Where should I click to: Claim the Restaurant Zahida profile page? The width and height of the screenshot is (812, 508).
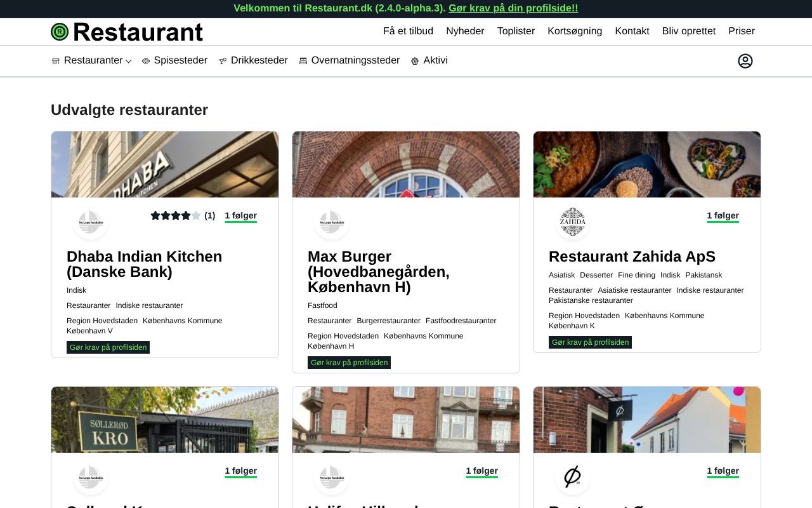coord(590,342)
